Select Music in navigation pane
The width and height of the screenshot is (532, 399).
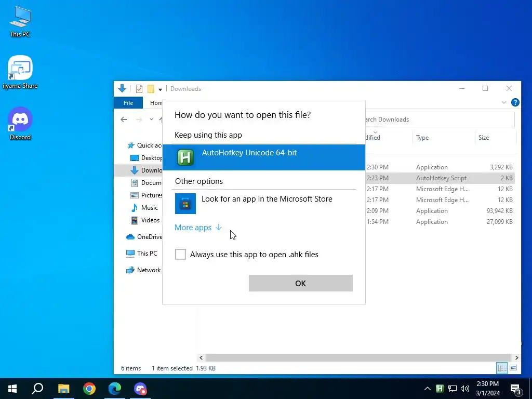144,208
